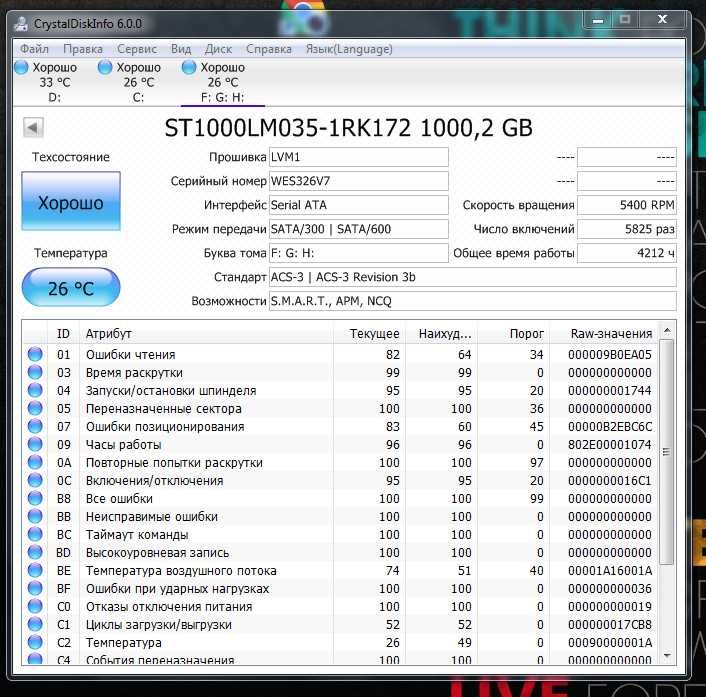
Task: Click raw value 802E00001074
Action: pyautogui.click(x=610, y=445)
